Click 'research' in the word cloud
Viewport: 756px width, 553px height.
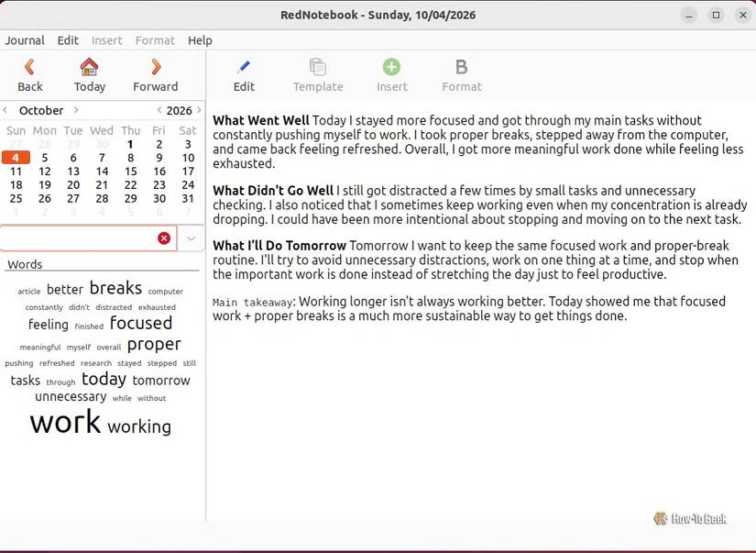tap(96, 363)
